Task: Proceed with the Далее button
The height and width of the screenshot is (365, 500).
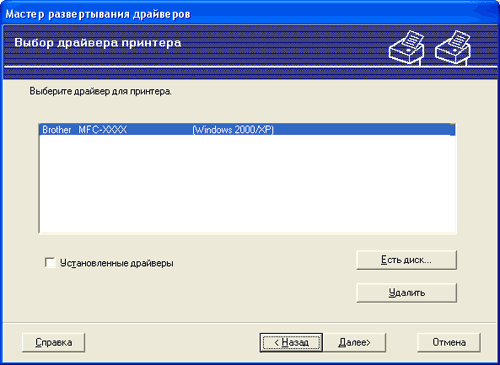Action: (354, 342)
